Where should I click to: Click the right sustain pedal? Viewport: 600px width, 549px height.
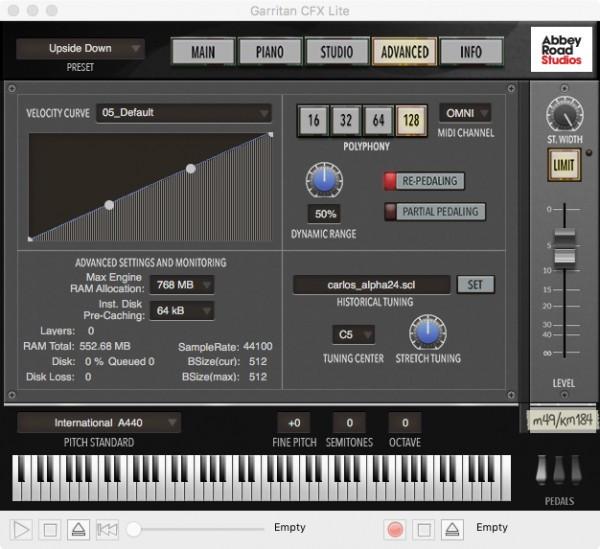(576, 470)
